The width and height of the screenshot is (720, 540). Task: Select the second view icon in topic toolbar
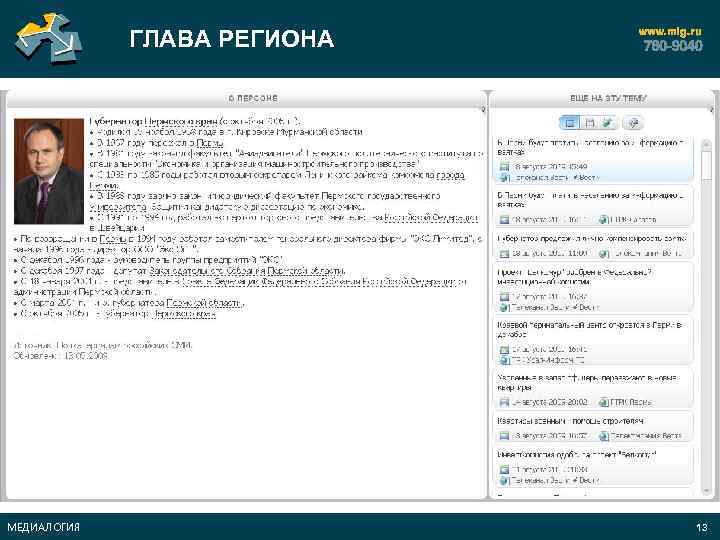tap(590, 123)
